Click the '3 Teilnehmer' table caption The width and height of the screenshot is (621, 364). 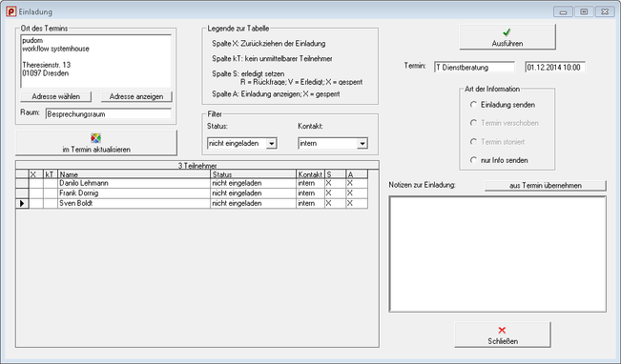(x=197, y=166)
